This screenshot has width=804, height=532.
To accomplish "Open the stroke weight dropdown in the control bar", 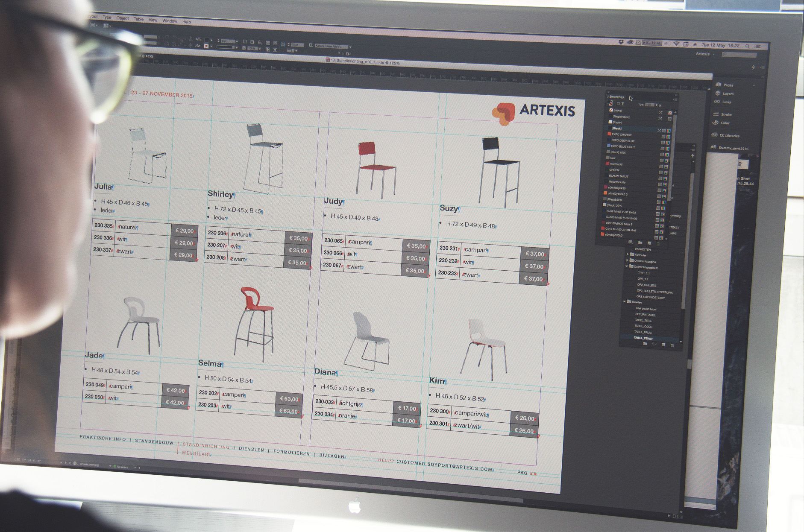I will coord(237,41).
